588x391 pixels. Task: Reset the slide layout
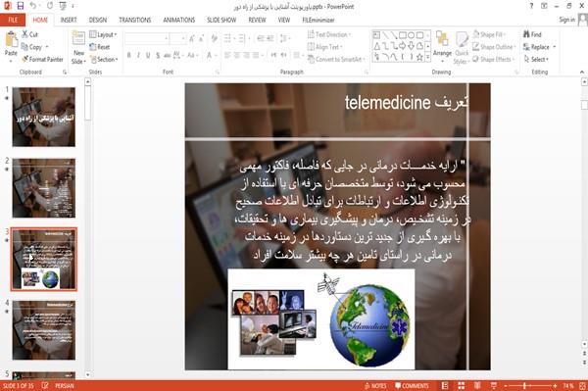[x=100, y=47]
